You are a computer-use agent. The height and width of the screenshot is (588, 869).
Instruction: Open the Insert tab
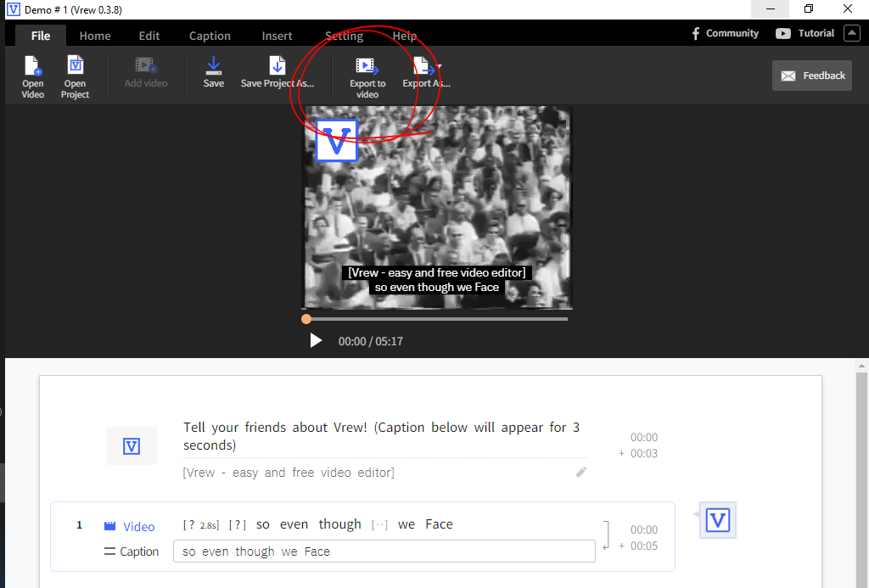[277, 36]
